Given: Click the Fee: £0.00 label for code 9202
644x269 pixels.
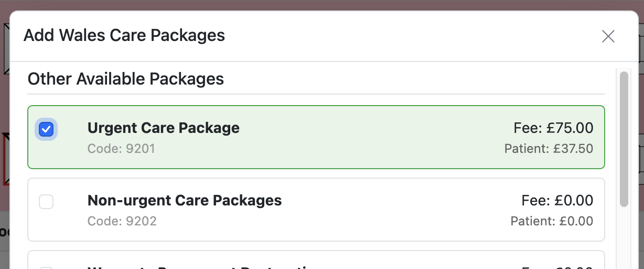Looking at the screenshot, I should click(x=557, y=200).
